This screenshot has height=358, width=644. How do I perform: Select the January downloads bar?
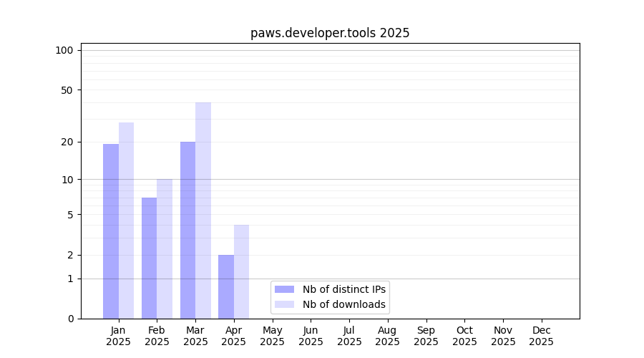126,221
